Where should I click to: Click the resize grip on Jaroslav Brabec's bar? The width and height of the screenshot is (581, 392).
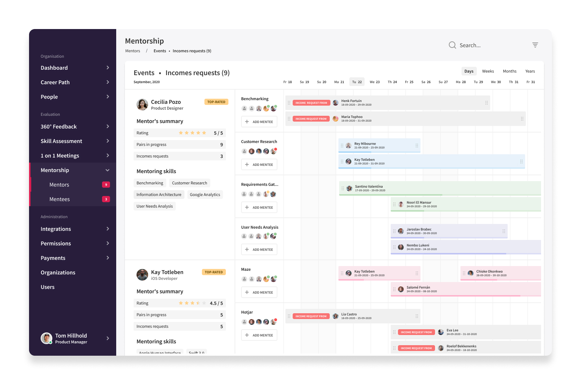pyautogui.click(x=504, y=231)
